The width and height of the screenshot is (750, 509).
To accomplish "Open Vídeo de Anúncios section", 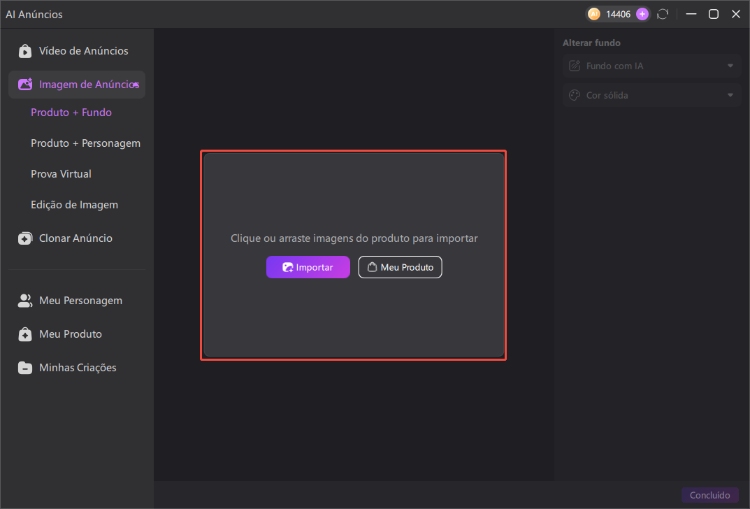I will tap(77, 51).
